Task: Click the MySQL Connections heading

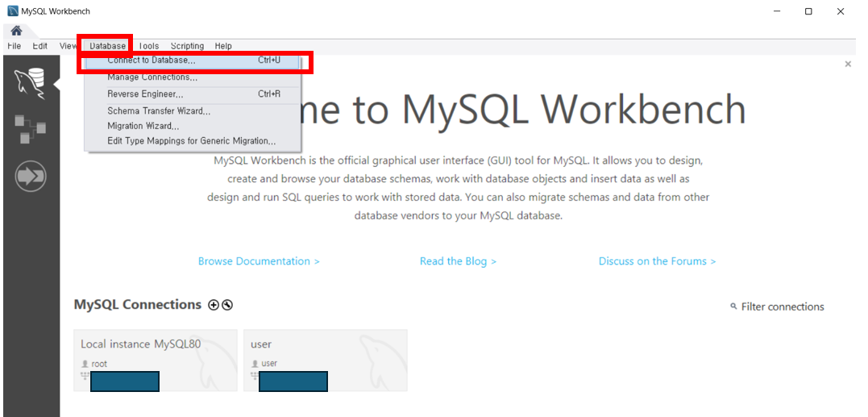Action: tap(137, 305)
